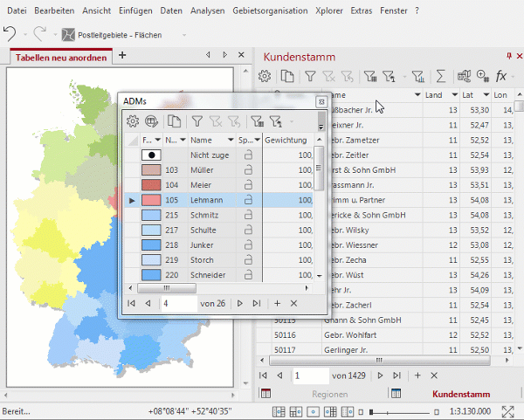Image resolution: width=524 pixels, height=420 pixels.
Task: Select map-only layout icon in status bar
Action: (x=313, y=411)
